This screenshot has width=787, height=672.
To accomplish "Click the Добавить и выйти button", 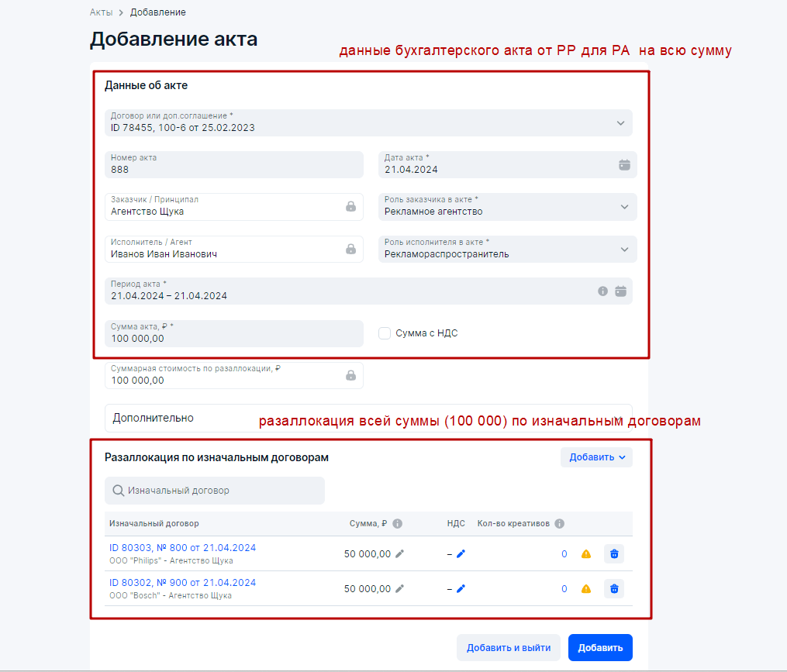I will tap(508, 648).
